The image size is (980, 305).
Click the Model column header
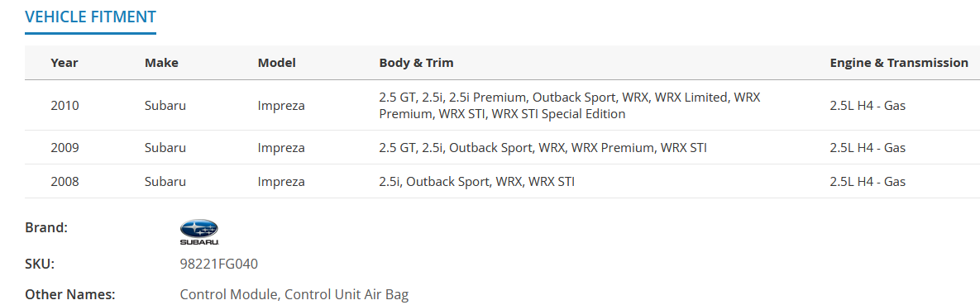click(x=277, y=63)
